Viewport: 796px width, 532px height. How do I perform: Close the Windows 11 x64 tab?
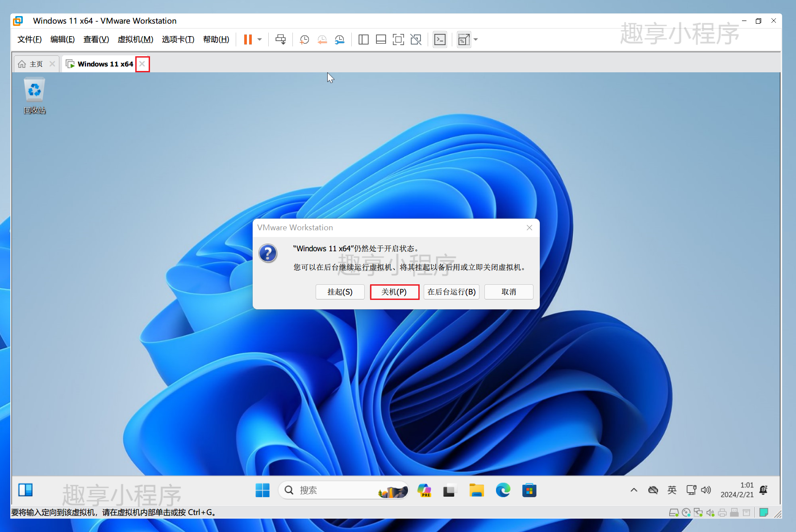pos(142,64)
